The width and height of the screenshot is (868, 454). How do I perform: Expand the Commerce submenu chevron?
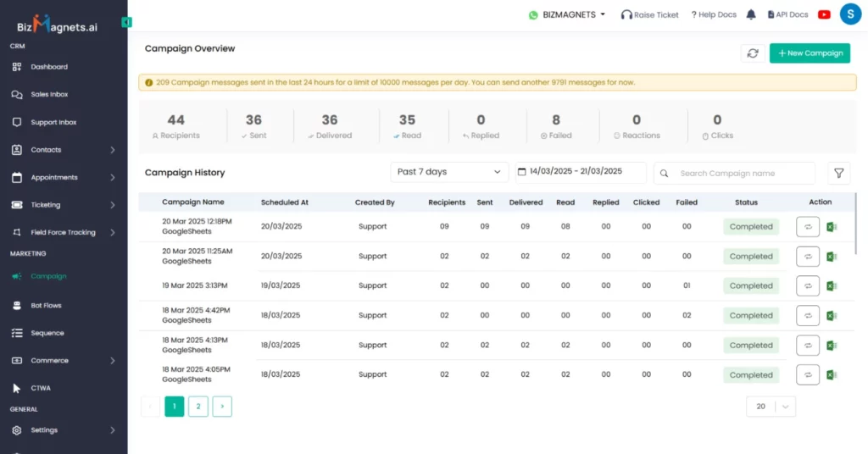(113, 361)
